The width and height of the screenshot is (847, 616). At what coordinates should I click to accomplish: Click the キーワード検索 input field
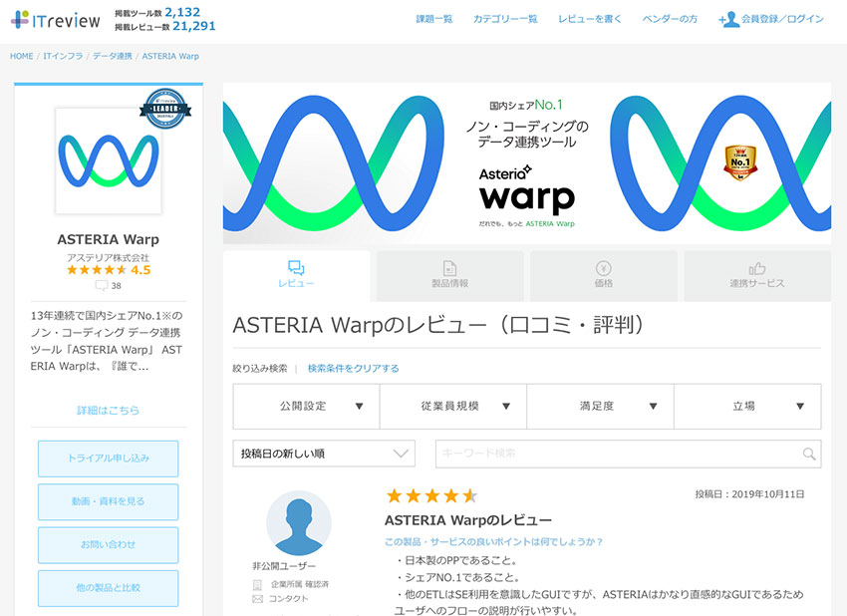click(628, 454)
